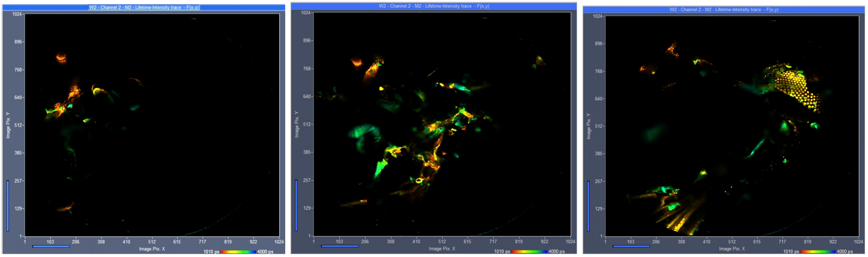Click the Y-axis tick '385' in right window
Viewport: 868px width, 257px height.
click(599, 154)
